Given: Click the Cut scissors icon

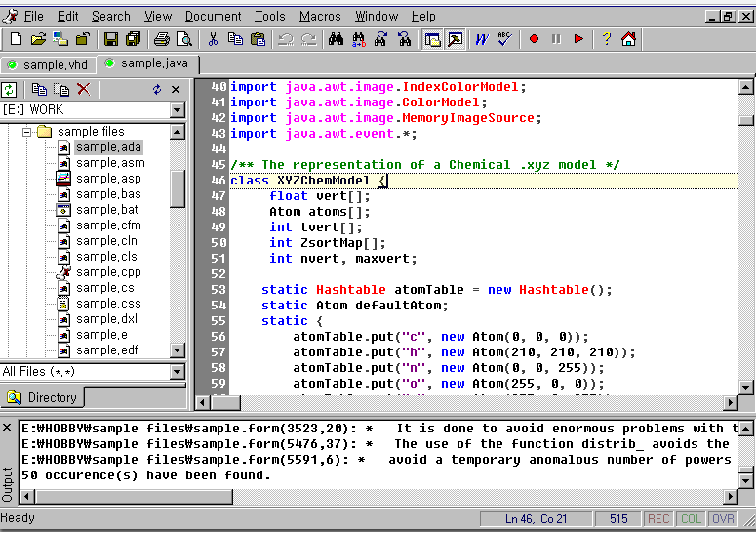Looking at the screenshot, I should pos(213,39).
